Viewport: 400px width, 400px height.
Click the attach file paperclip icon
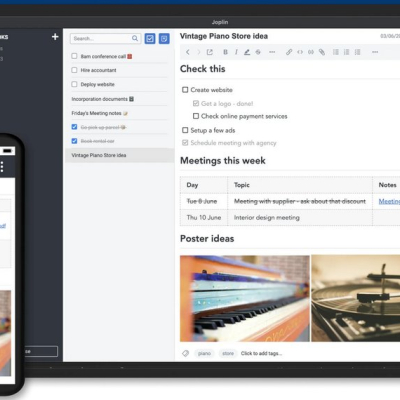click(322, 52)
